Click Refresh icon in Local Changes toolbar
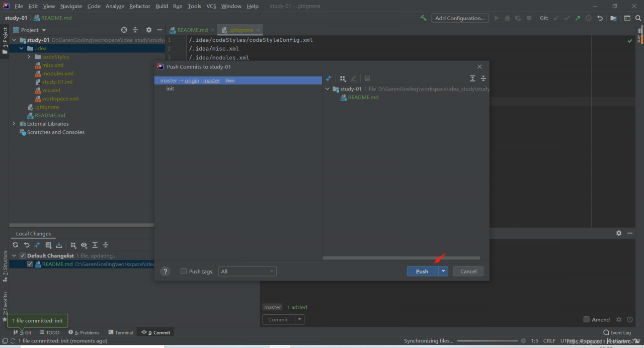The image size is (644, 348). click(x=16, y=245)
